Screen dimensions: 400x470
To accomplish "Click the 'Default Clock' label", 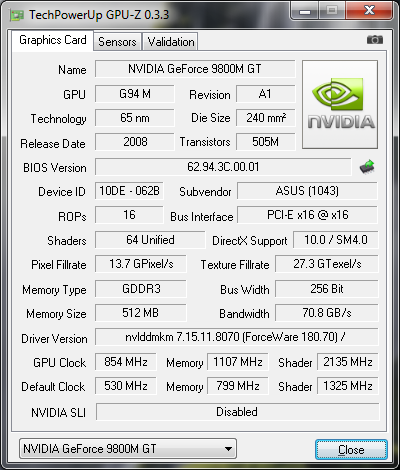I will 53,387.
